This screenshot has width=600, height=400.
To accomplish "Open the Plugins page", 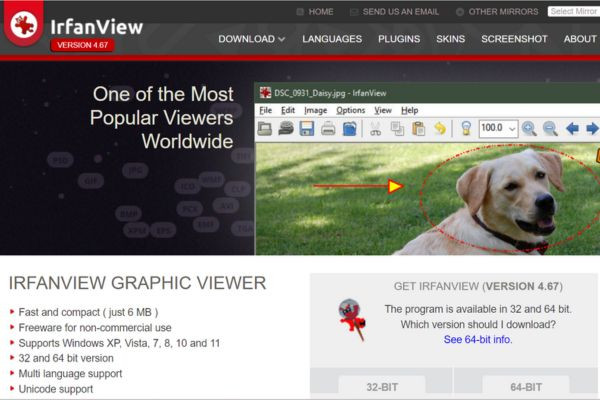I will [399, 39].
